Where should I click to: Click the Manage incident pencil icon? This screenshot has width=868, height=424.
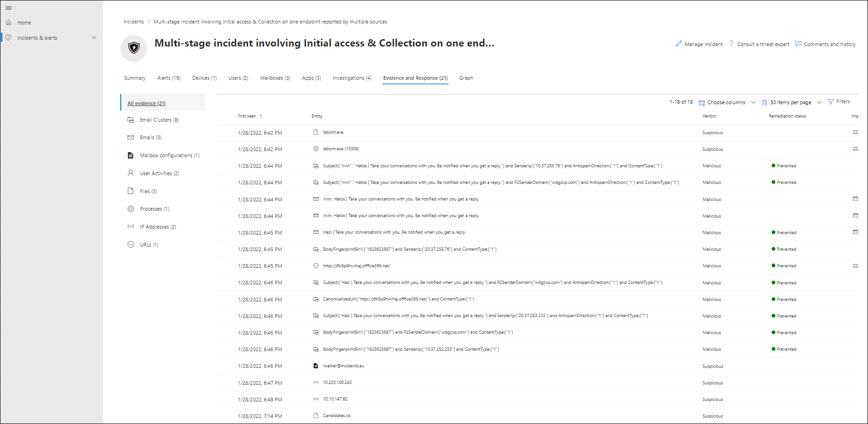coord(679,44)
